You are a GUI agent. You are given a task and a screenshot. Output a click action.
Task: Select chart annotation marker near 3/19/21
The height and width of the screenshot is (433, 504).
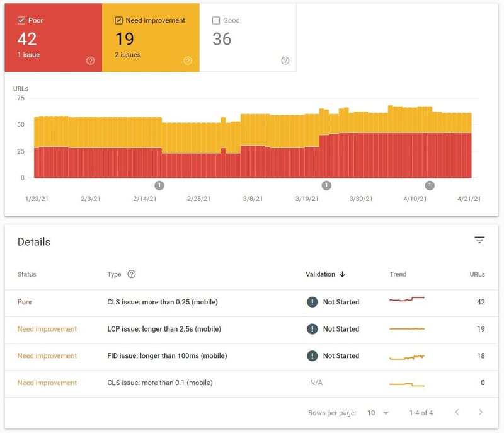pos(326,185)
